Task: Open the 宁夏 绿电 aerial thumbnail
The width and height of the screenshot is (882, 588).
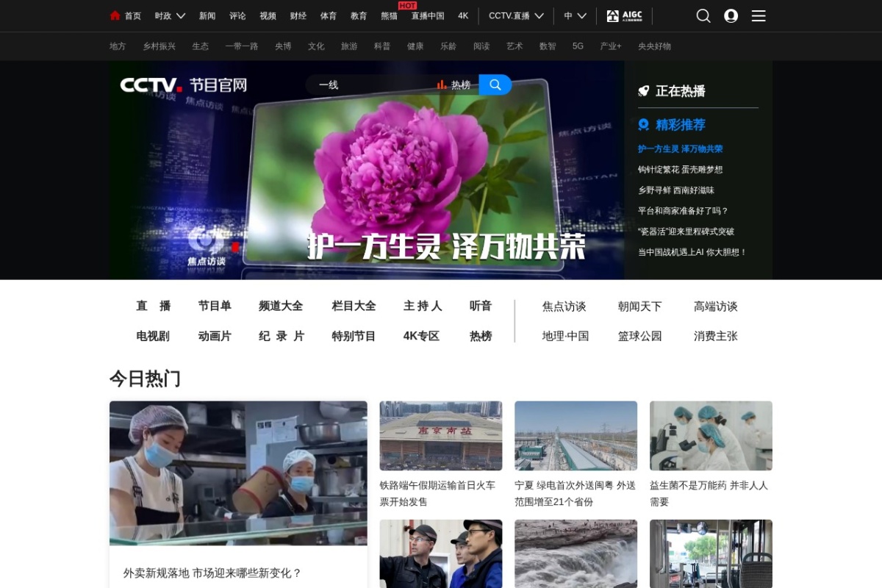Action: pos(576,435)
